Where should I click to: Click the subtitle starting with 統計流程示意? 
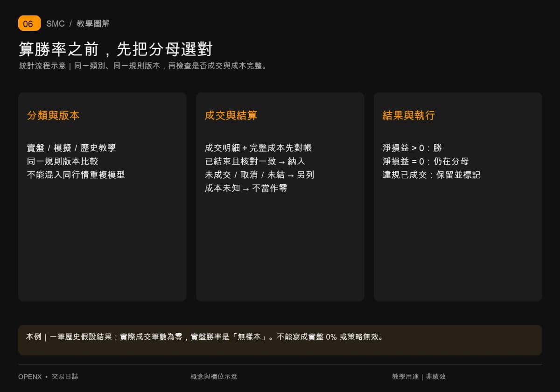[144, 66]
